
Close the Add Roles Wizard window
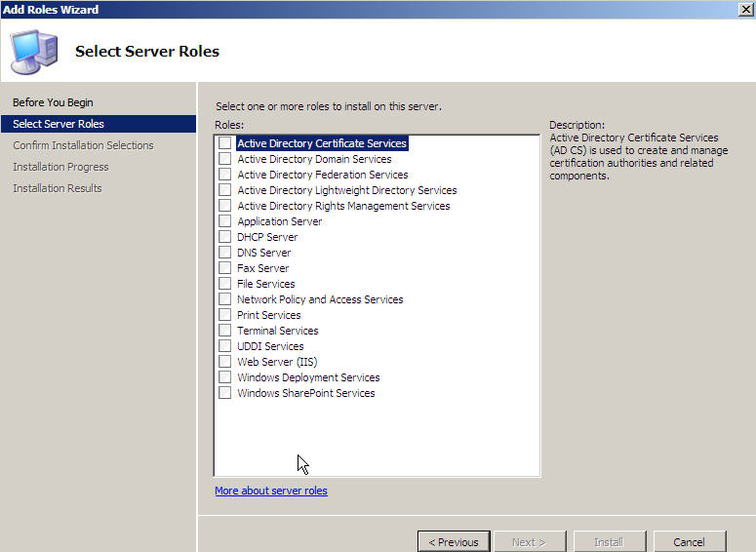(745, 9)
